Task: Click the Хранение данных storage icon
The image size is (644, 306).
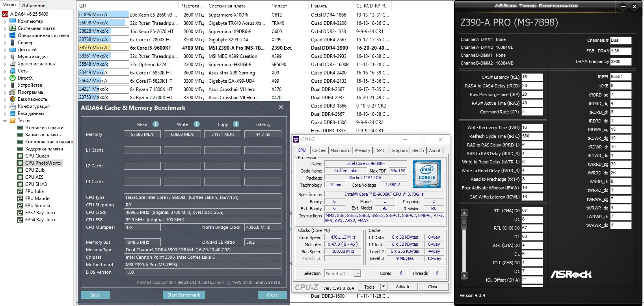Action: click(x=13, y=64)
